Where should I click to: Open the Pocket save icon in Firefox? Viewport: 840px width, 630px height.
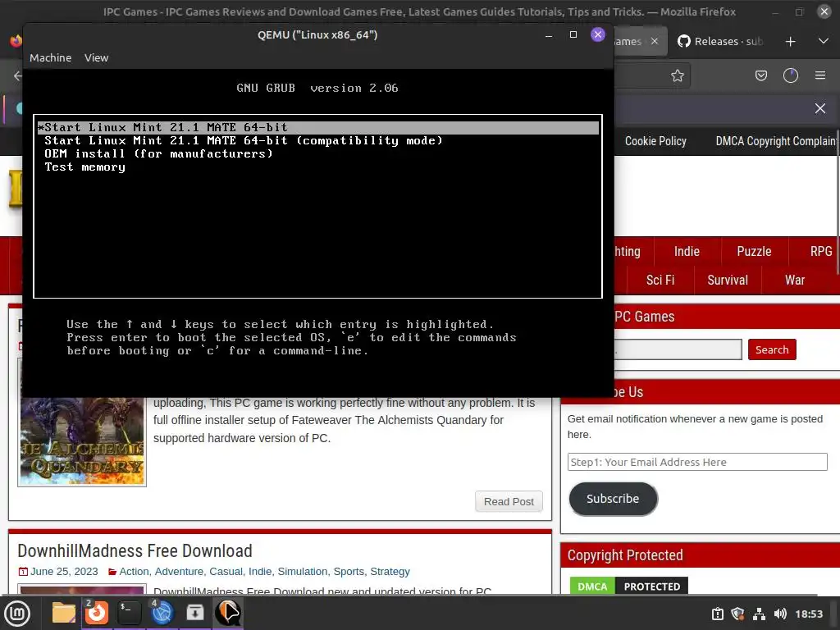[x=761, y=75]
